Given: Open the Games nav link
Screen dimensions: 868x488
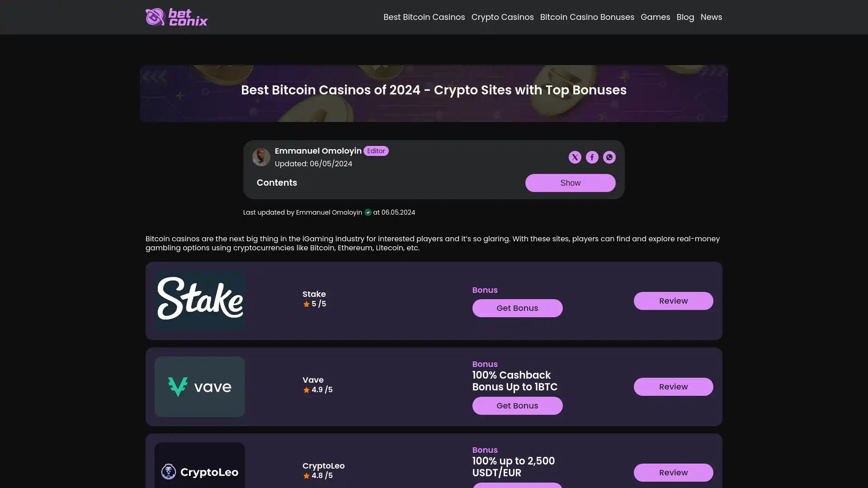Looking at the screenshot, I should click(655, 17).
